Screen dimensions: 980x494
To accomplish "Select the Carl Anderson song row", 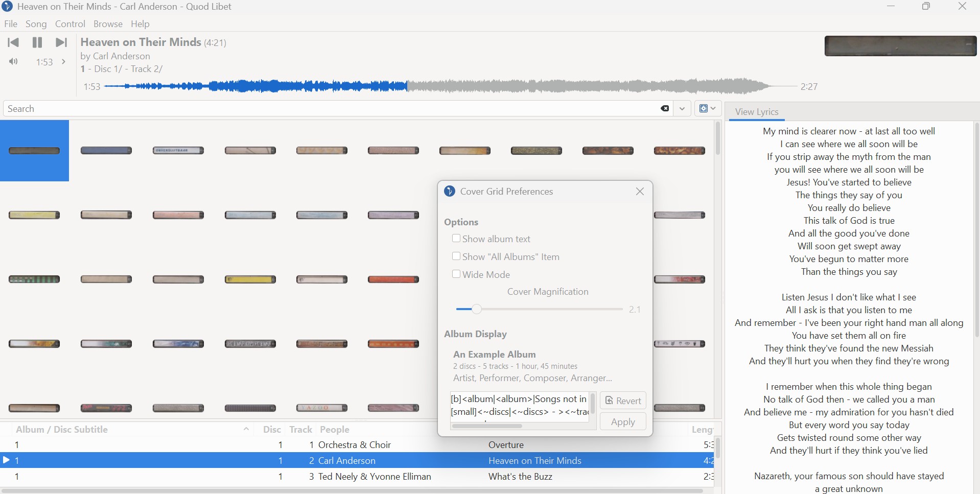I will (x=357, y=460).
